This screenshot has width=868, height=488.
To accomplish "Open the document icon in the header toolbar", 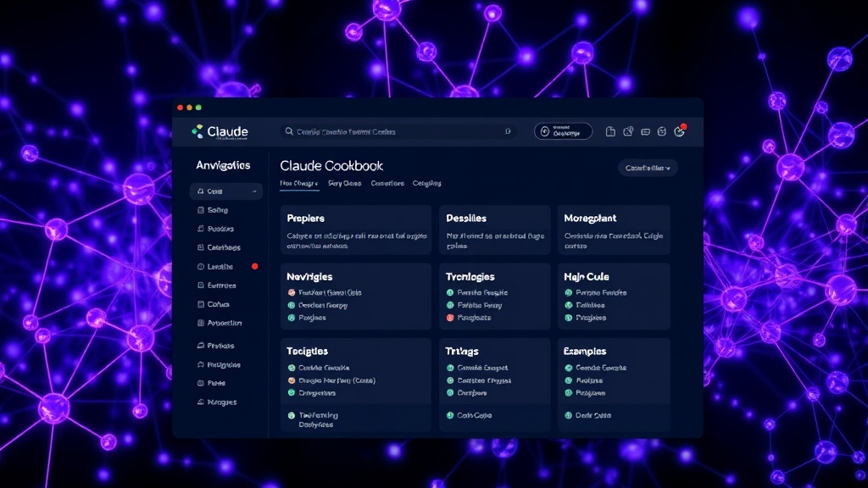I will tap(610, 131).
